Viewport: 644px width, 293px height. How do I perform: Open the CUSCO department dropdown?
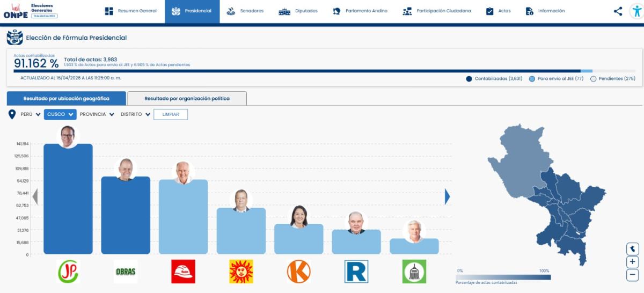pos(60,114)
